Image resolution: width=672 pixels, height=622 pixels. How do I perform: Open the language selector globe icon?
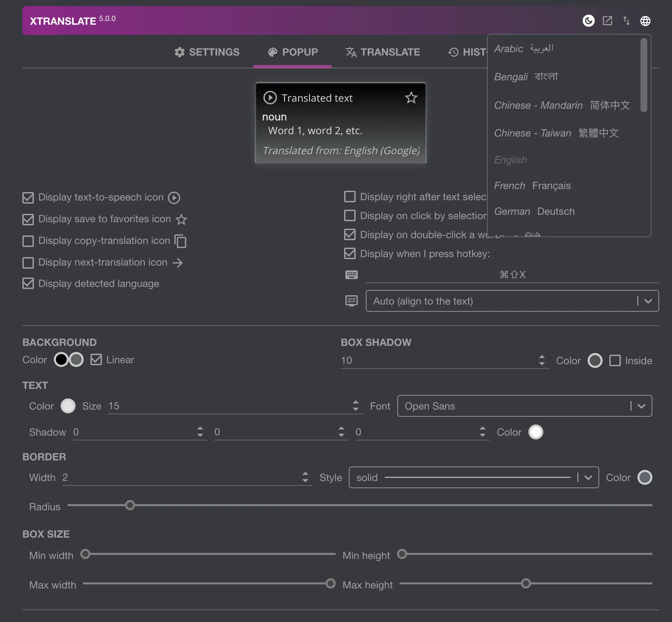(x=645, y=21)
